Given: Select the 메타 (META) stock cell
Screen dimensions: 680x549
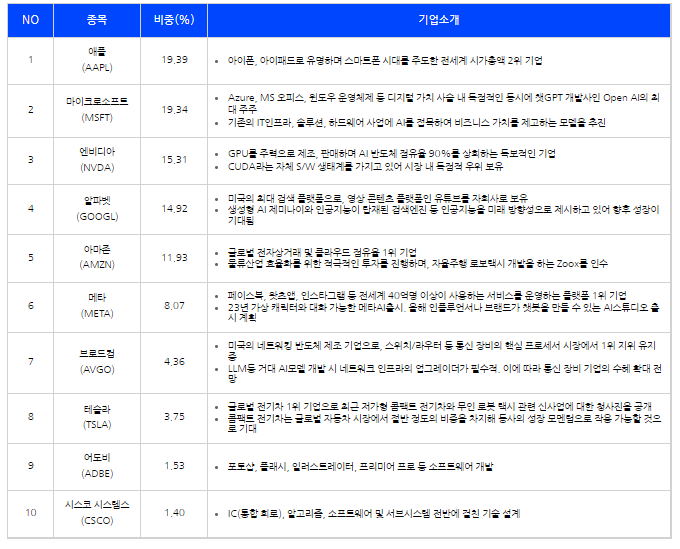Looking at the screenshot, I should (97, 306).
